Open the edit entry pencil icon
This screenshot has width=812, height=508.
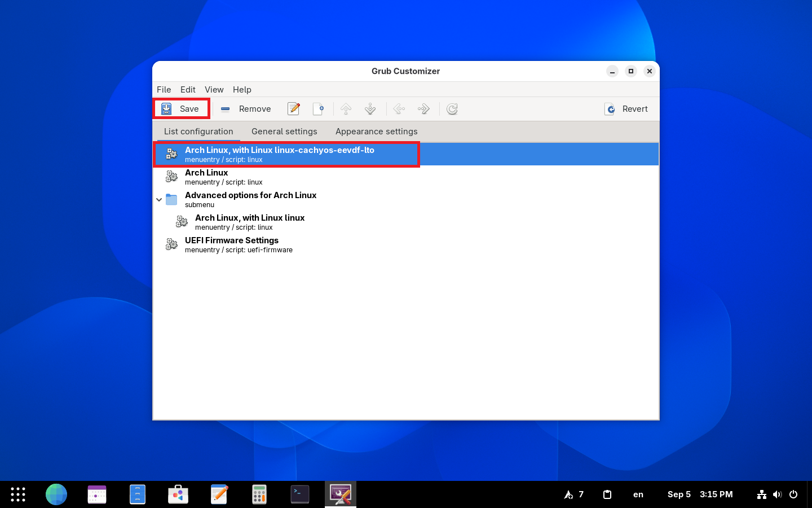[x=294, y=109]
